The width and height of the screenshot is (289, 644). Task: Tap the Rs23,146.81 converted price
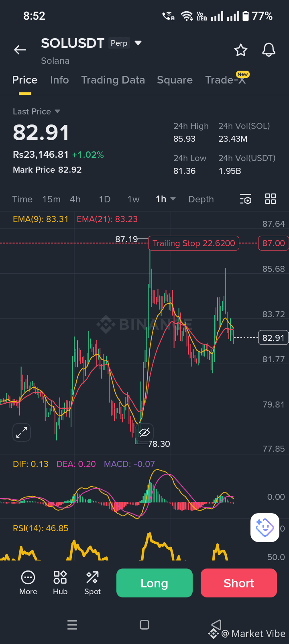[x=41, y=155]
